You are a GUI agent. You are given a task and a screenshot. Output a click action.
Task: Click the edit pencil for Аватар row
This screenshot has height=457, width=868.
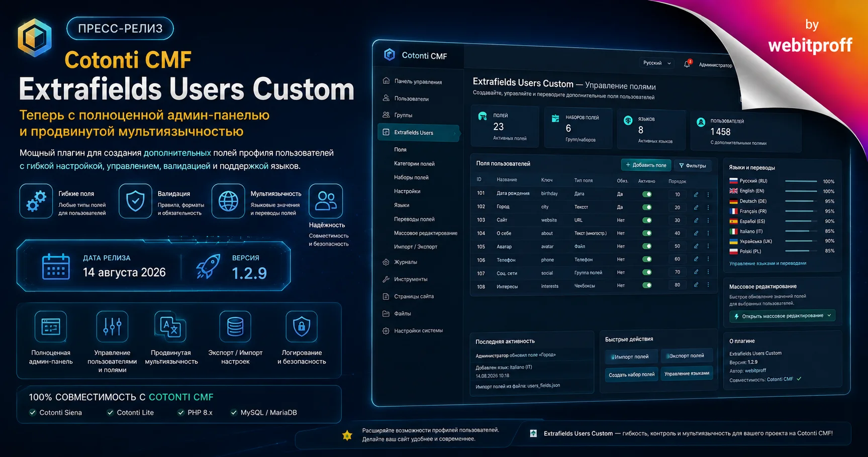(696, 246)
